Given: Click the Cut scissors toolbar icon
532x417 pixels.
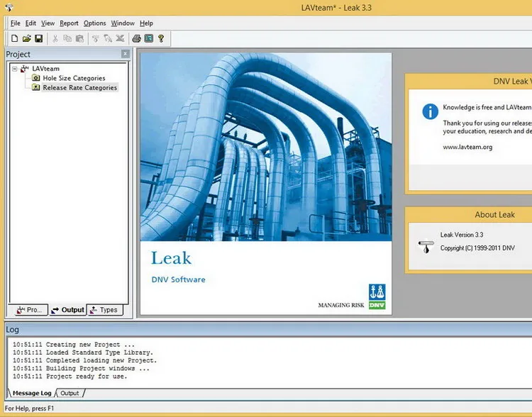Looking at the screenshot, I should coord(55,38).
